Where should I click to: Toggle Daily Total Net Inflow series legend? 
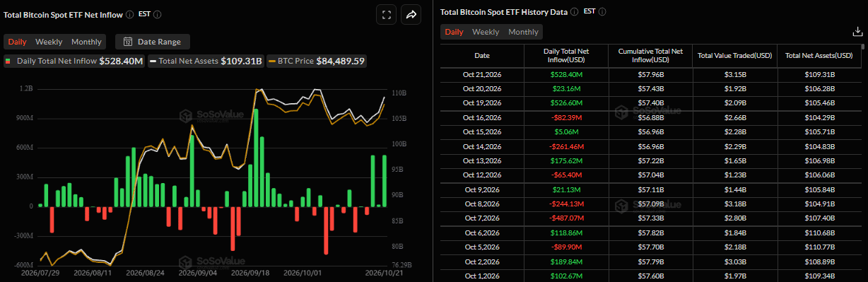pyautogui.click(x=74, y=61)
